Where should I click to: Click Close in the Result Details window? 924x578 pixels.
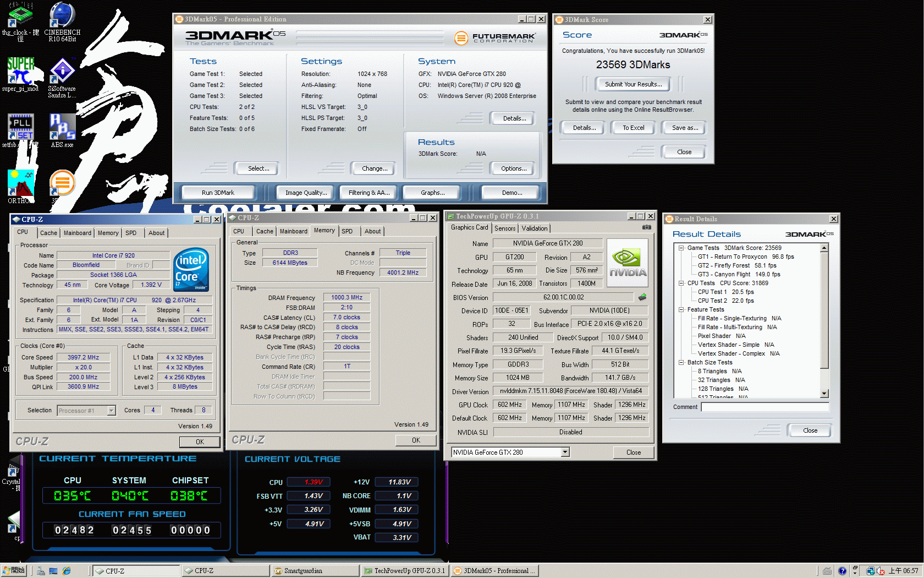point(810,430)
